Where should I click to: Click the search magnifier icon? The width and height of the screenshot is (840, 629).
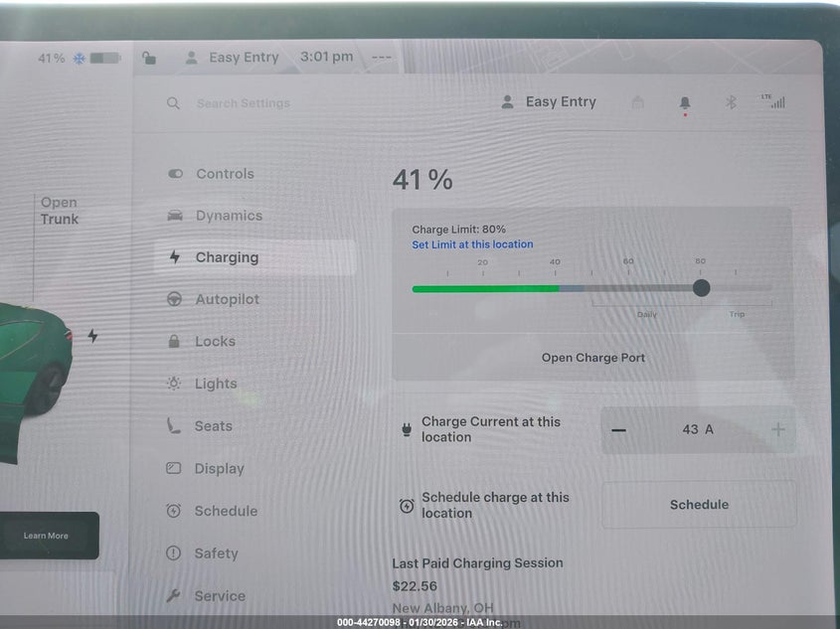coord(173,103)
